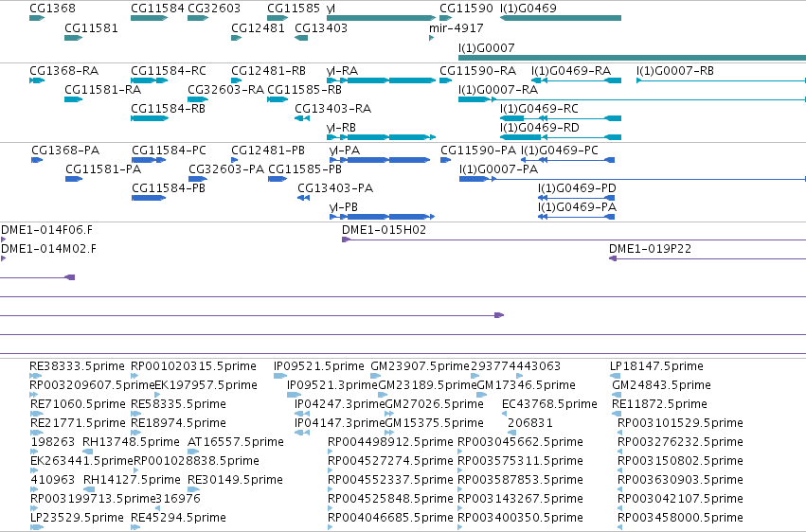This screenshot has width=806, height=532.
Task: Select the CG11584-PB protein label
Action: 169,188
